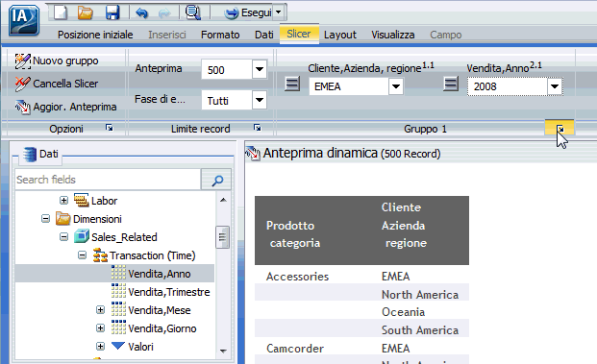Viewport: 597px width, 364px height.
Task: Save with the floppy disk icon
Action: [112, 12]
